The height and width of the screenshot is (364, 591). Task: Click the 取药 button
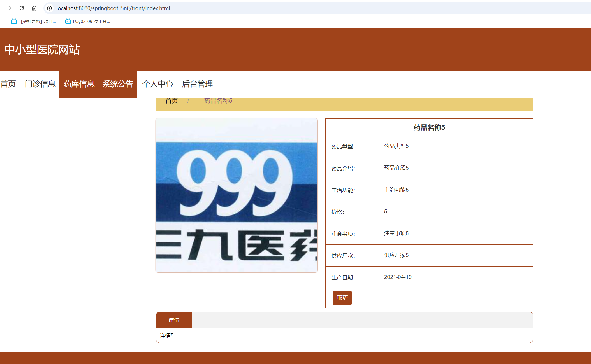point(342,298)
